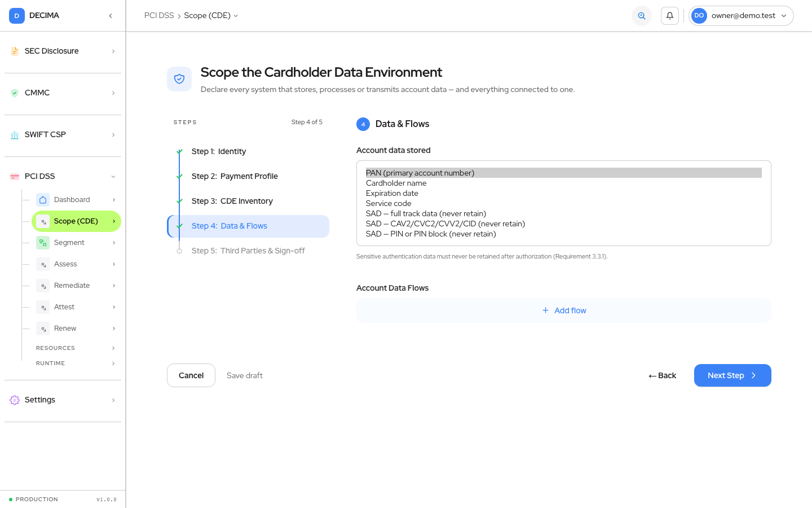Open the Scope (CDE) breadcrumb dropdown
812x508 pixels.
[x=211, y=16]
